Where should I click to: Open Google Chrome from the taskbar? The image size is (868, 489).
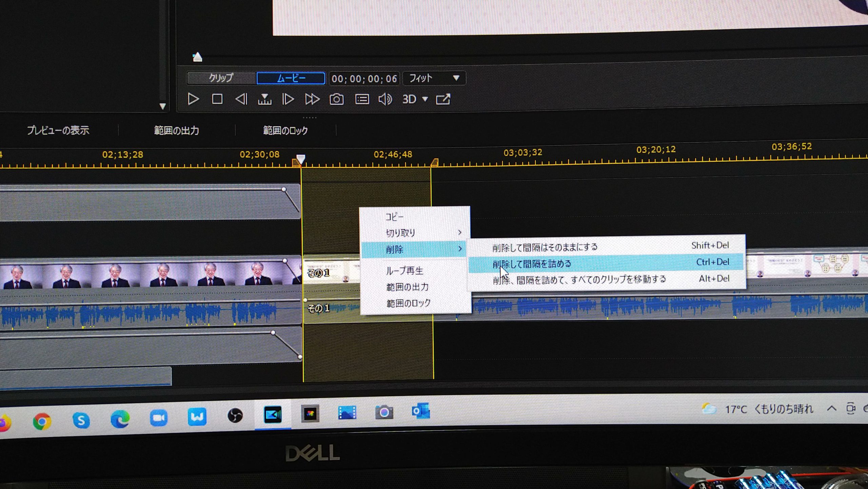42,422
